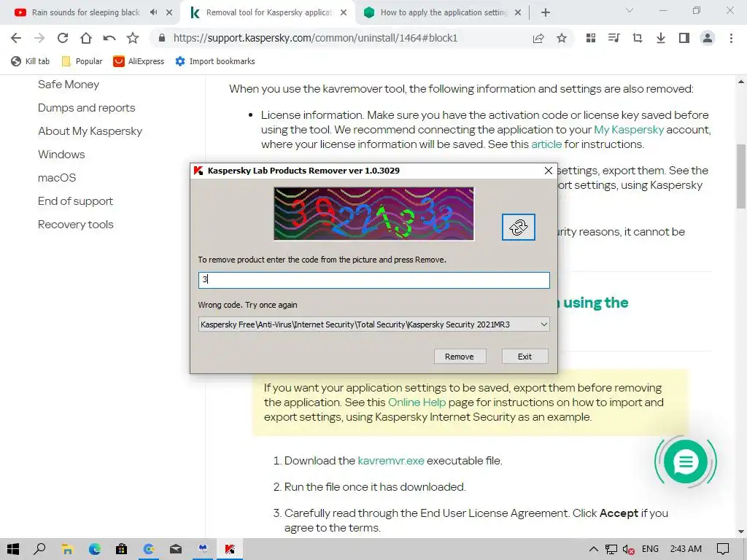Click Import bookmarks
Image resolution: width=747 pixels, height=560 pixels.
[x=215, y=61]
